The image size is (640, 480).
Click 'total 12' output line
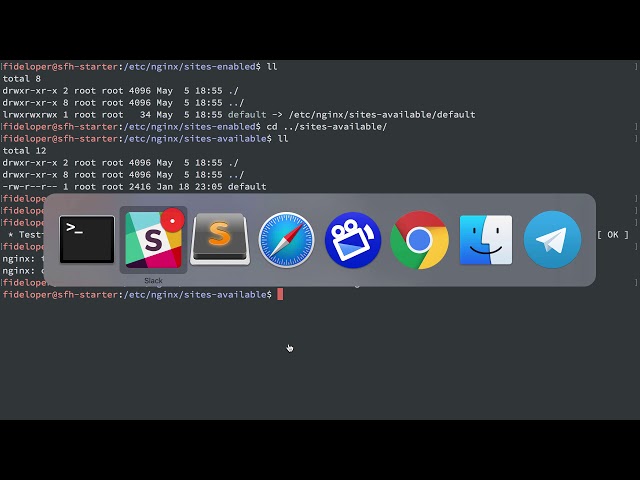point(24,151)
